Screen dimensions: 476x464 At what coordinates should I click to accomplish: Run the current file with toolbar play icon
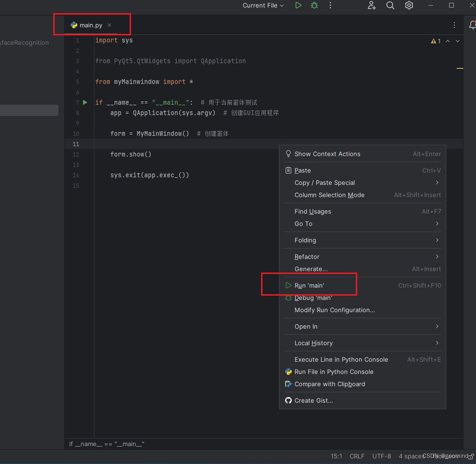click(x=298, y=6)
